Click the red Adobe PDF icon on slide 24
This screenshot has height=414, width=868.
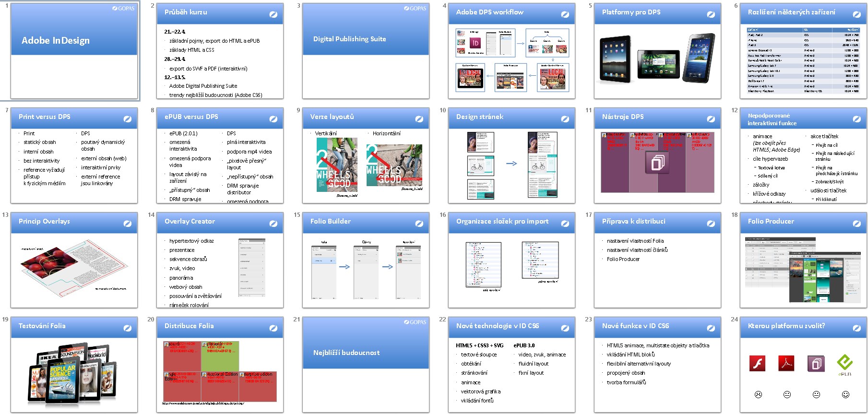786,363
